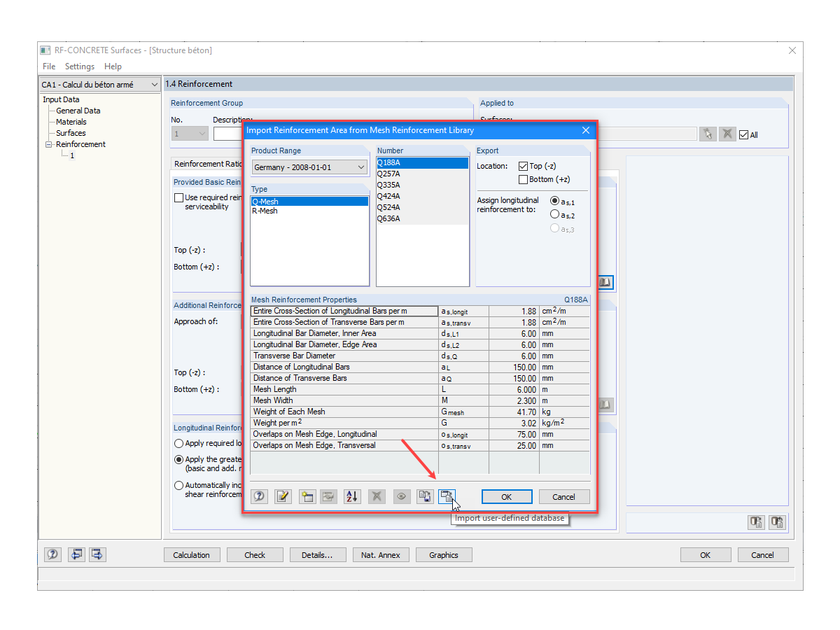The height and width of the screenshot is (630, 840).
Task: Click the greyed icon before the A-Z sort
Action: click(328, 496)
